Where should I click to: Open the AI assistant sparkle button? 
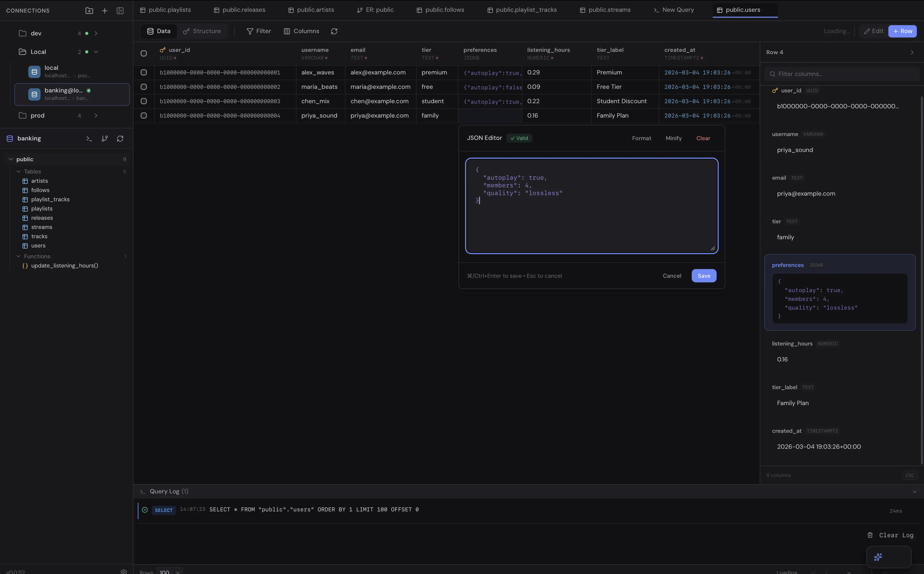(878, 557)
